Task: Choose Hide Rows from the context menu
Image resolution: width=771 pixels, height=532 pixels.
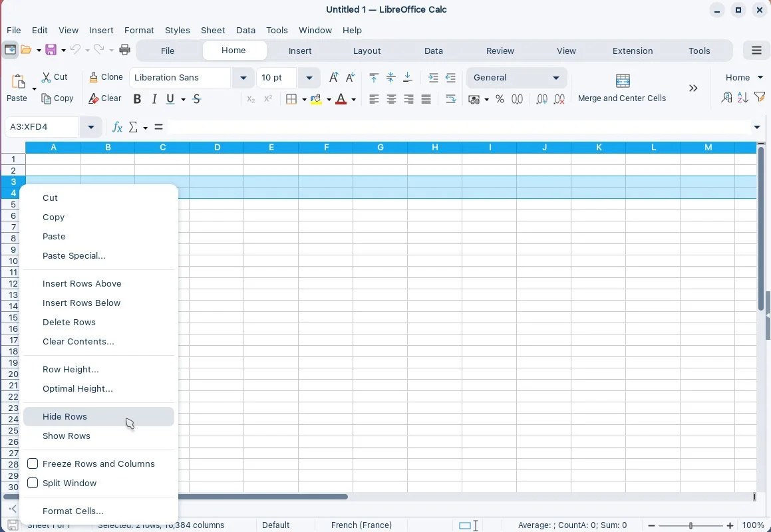Action: (65, 416)
